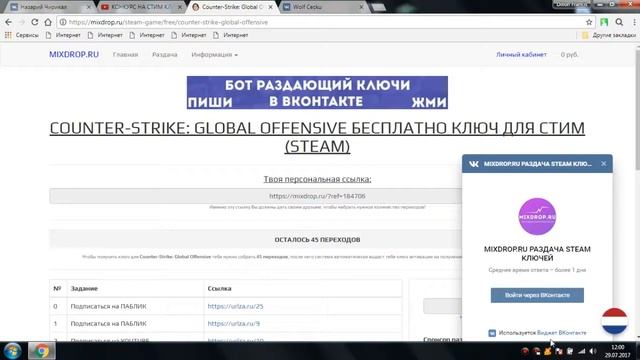Close the Counter-Strike tab
The width and height of the screenshot is (640, 360).
tap(270, 7)
